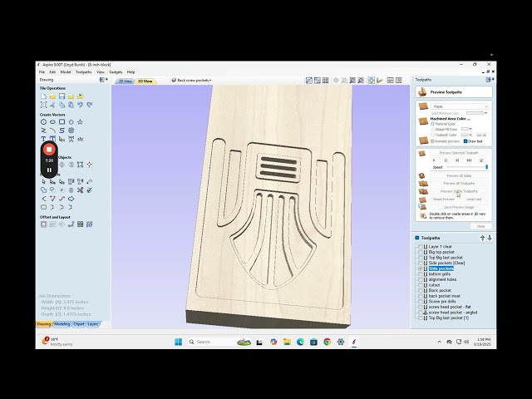Switch to the Modeling tab
The width and height of the screenshot is (532, 399).
(62, 324)
